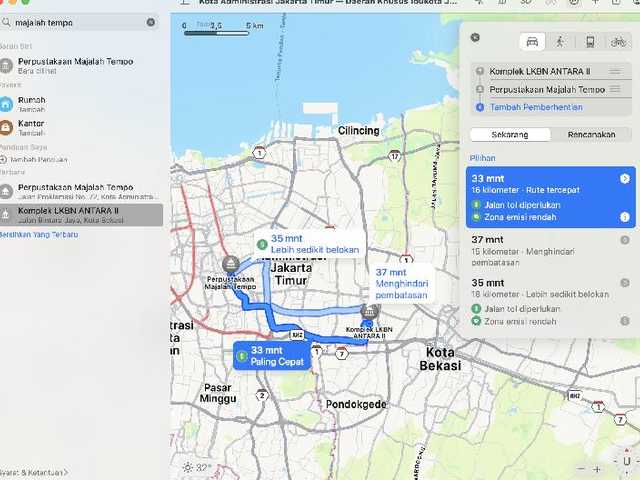Expand details for the 33 mnt route
The width and height of the screenshot is (640, 480).
tap(624, 179)
